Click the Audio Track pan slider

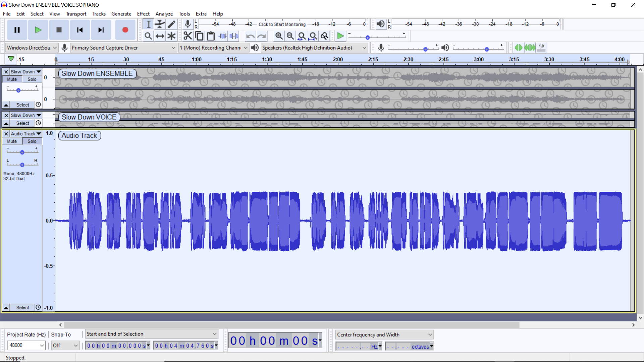click(x=22, y=165)
